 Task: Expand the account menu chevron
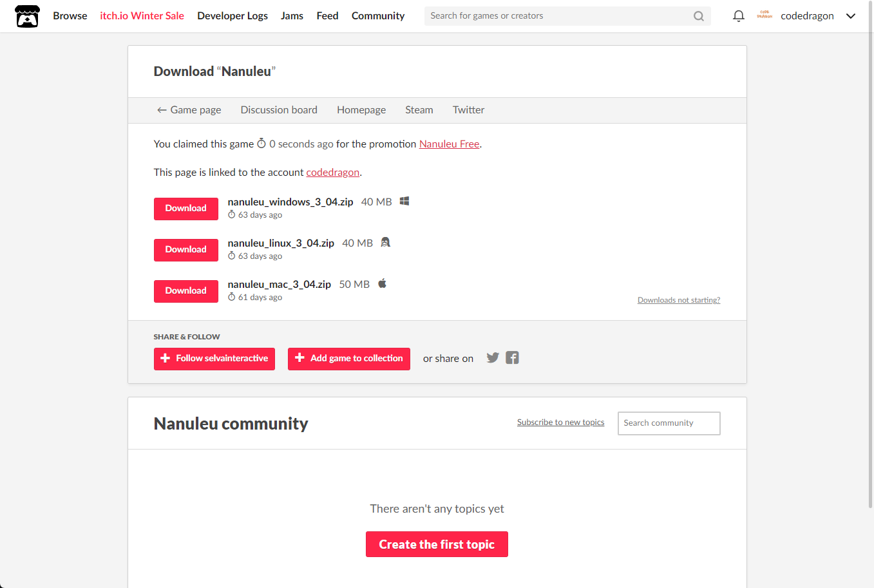tap(851, 16)
